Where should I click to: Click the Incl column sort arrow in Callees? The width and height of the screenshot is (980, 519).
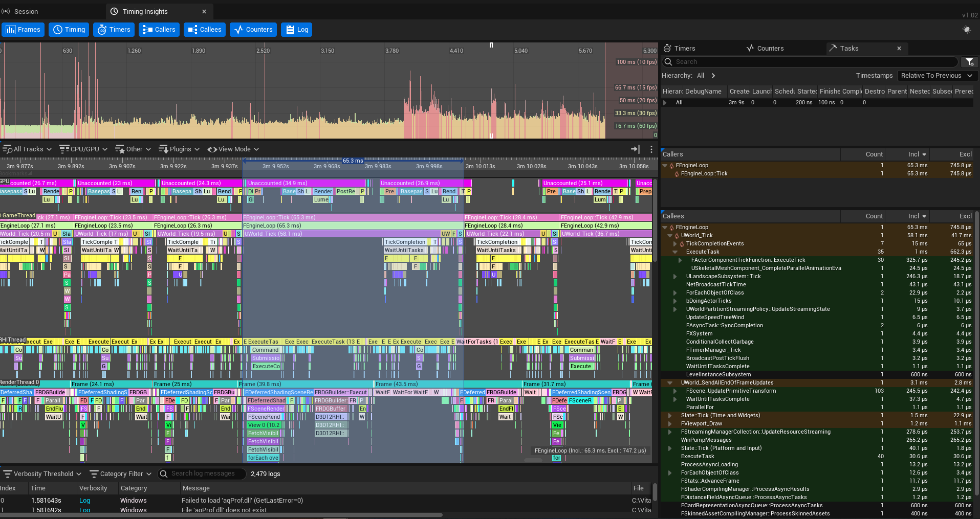click(x=924, y=216)
